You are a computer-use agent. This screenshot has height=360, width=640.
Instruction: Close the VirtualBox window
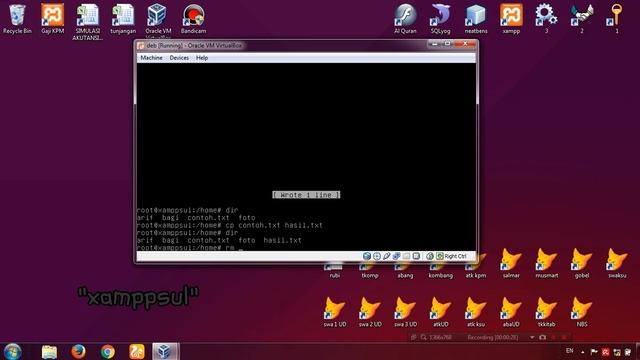click(x=465, y=44)
